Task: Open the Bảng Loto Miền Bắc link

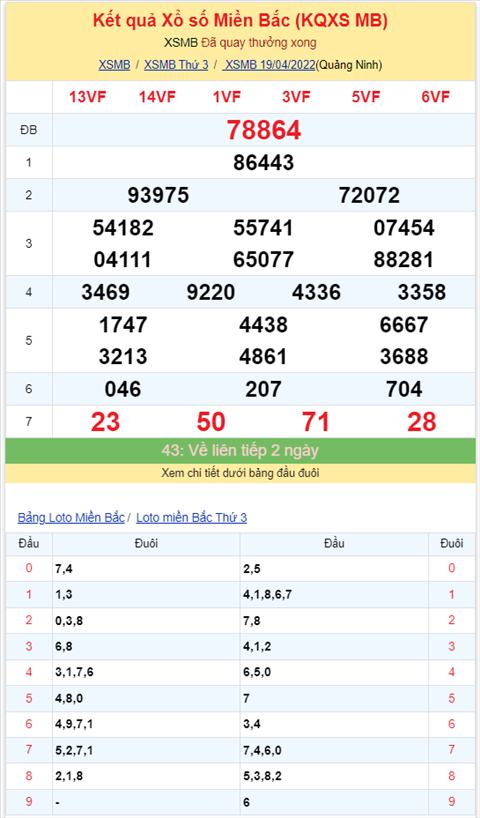Action: [71, 518]
